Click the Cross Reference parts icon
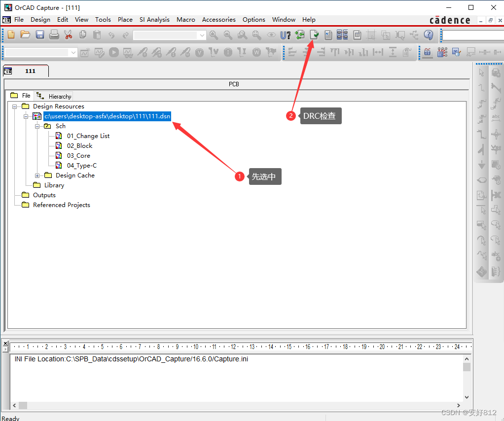This screenshot has width=504, height=421. [x=342, y=35]
